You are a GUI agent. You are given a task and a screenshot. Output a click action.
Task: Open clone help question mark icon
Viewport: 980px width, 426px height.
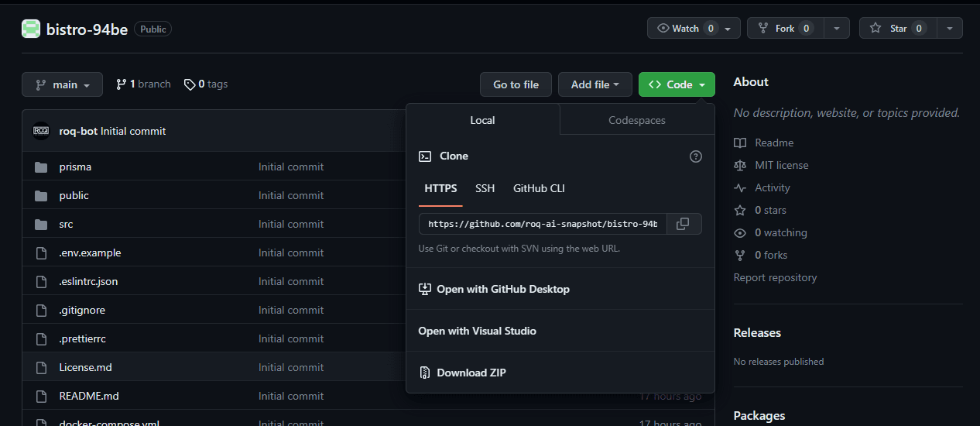[696, 156]
